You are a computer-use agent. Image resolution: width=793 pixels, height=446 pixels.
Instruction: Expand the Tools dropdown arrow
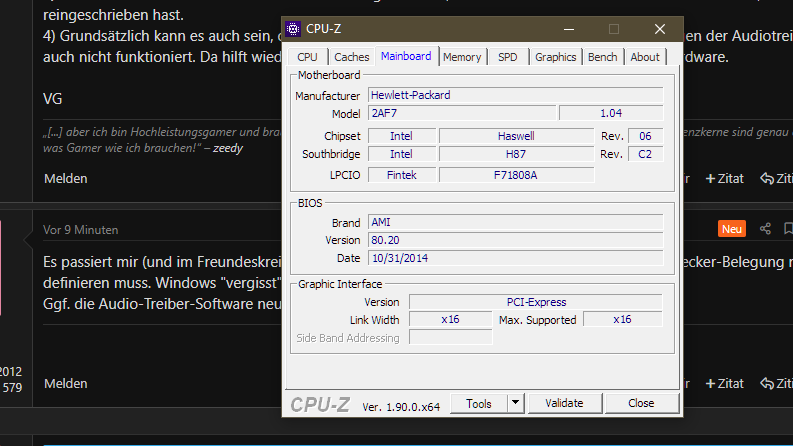(x=515, y=404)
